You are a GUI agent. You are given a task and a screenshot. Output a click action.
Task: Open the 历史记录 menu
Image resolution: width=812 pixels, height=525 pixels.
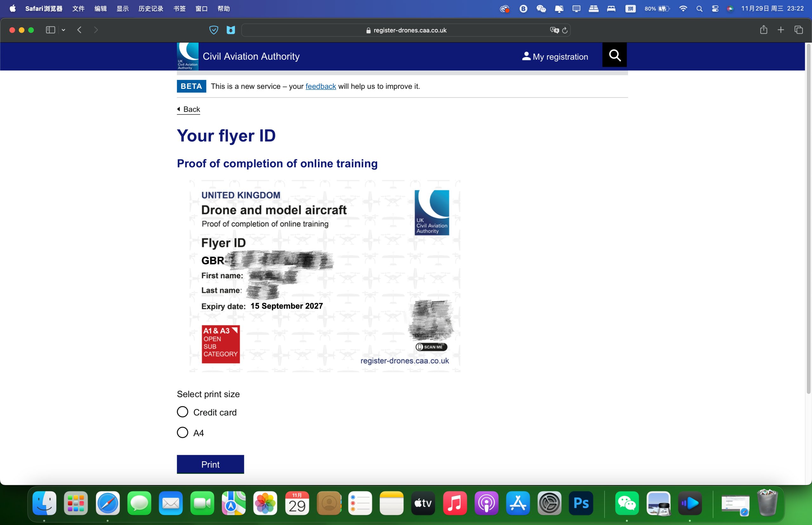pyautogui.click(x=151, y=9)
